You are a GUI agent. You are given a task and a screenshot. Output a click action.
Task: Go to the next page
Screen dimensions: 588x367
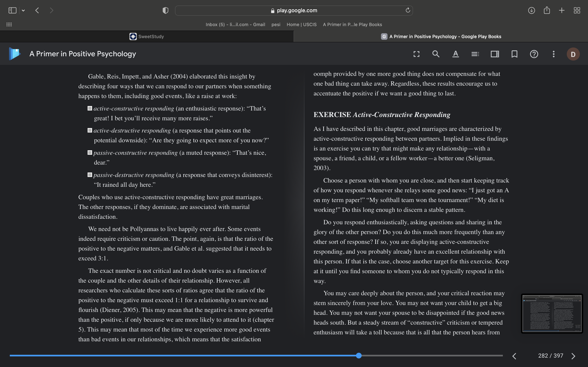pos(574,356)
